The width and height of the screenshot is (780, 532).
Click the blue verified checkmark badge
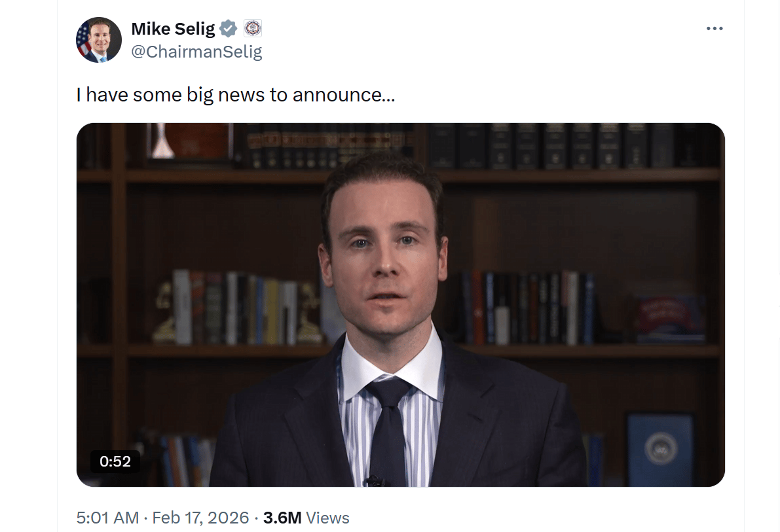(x=229, y=29)
